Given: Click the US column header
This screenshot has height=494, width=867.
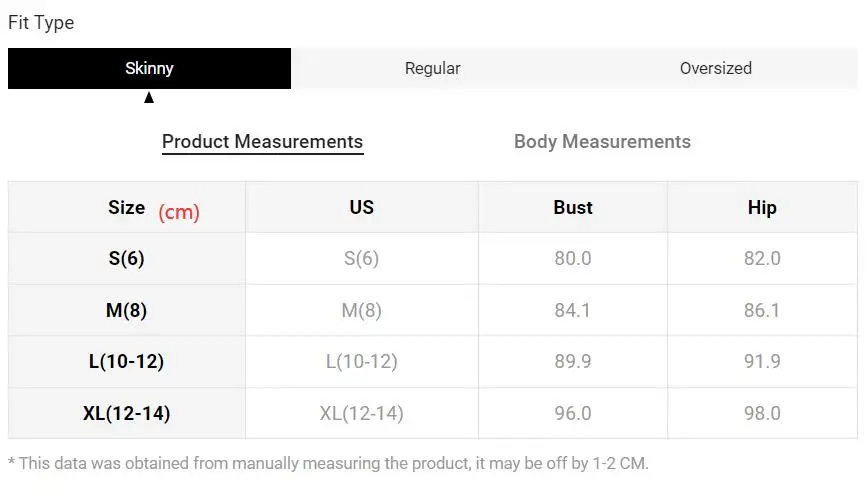Looking at the screenshot, I should click(x=362, y=207).
